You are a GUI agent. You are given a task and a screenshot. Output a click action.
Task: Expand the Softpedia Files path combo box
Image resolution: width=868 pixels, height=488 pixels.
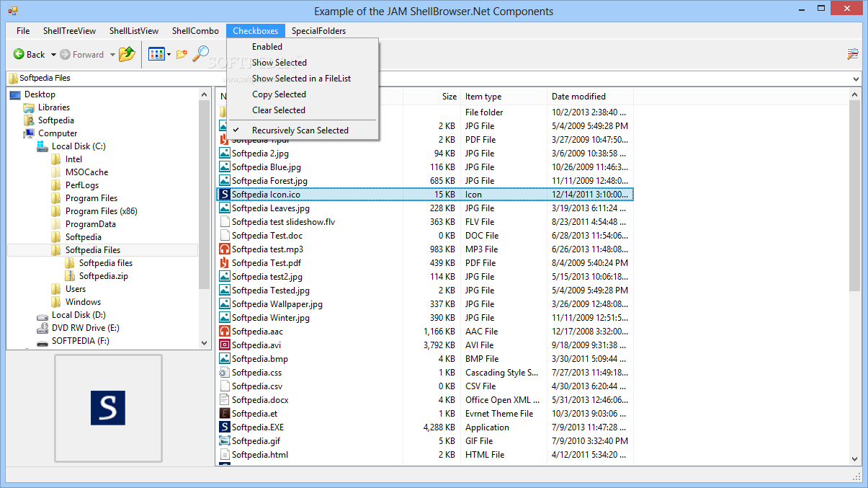click(x=856, y=79)
